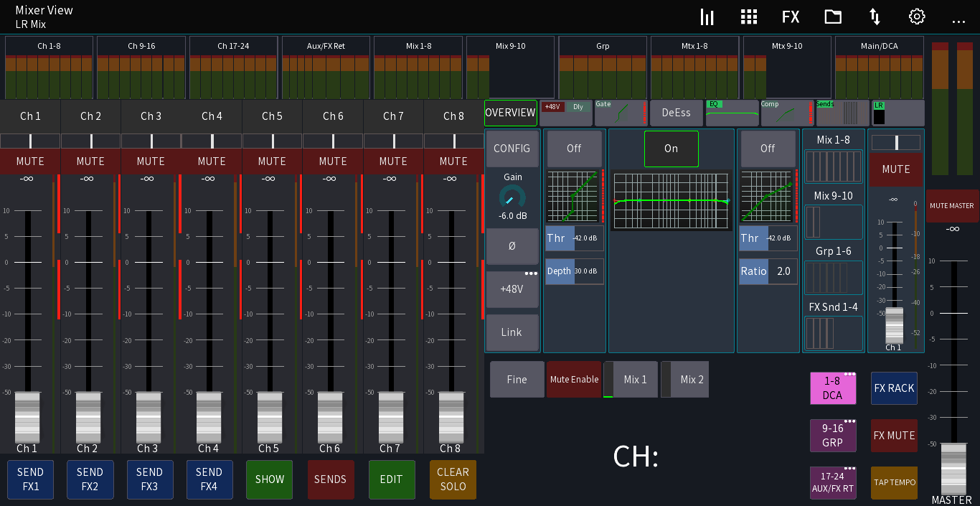Expand the 1-8 DCA bank selector
The image size is (980, 506).
[x=833, y=388]
